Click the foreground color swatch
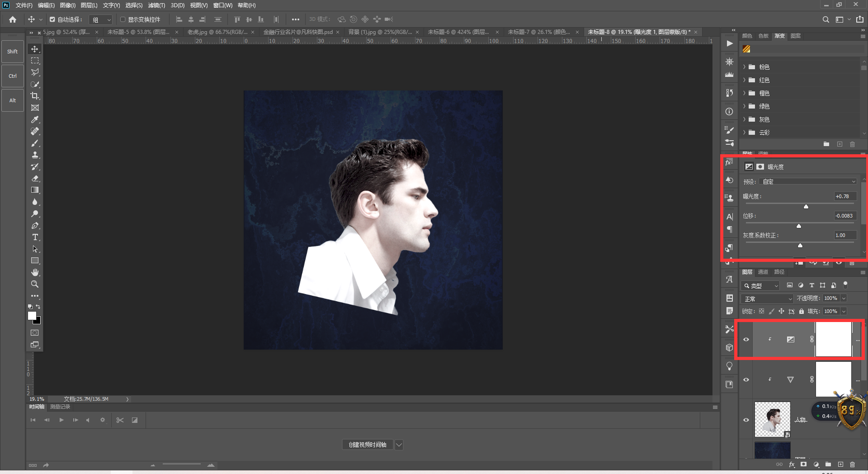This screenshot has width=868, height=474. [x=32, y=316]
